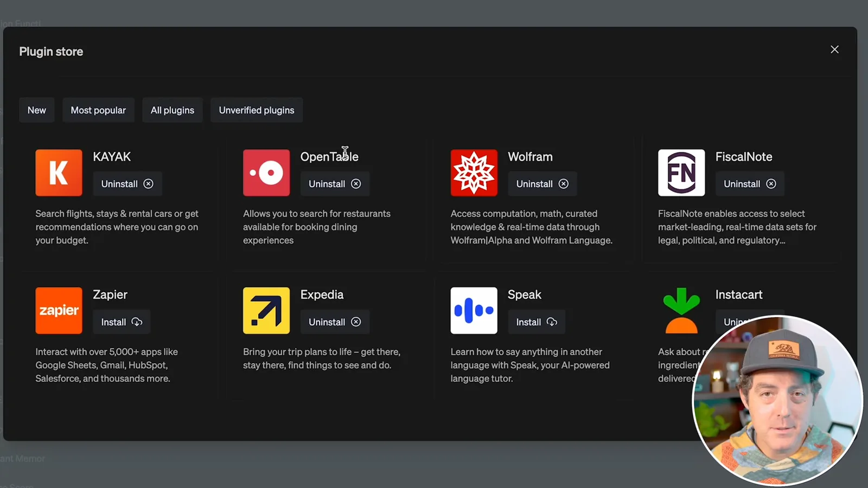Click the presenter webcam bubble

click(x=777, y=401)
